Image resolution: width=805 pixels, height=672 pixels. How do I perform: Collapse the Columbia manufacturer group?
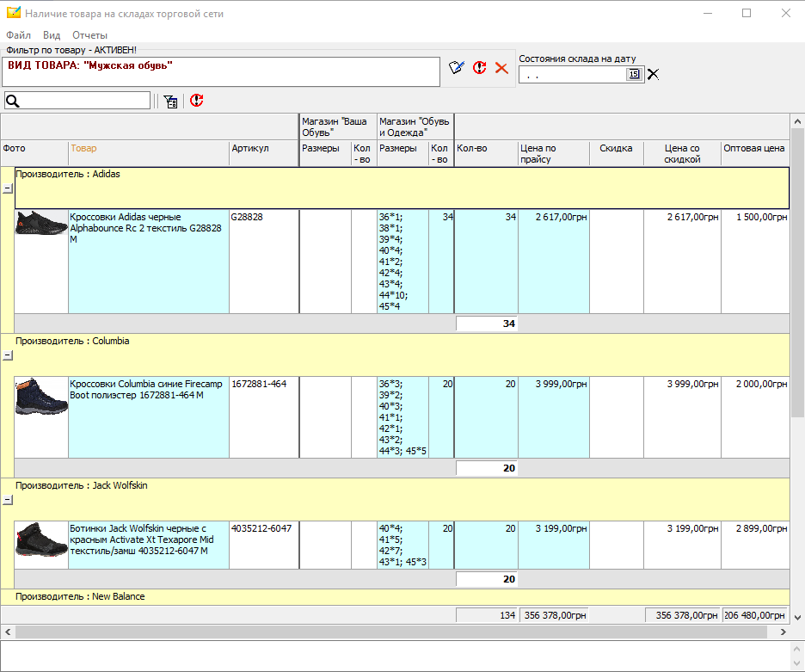[8, 355]
